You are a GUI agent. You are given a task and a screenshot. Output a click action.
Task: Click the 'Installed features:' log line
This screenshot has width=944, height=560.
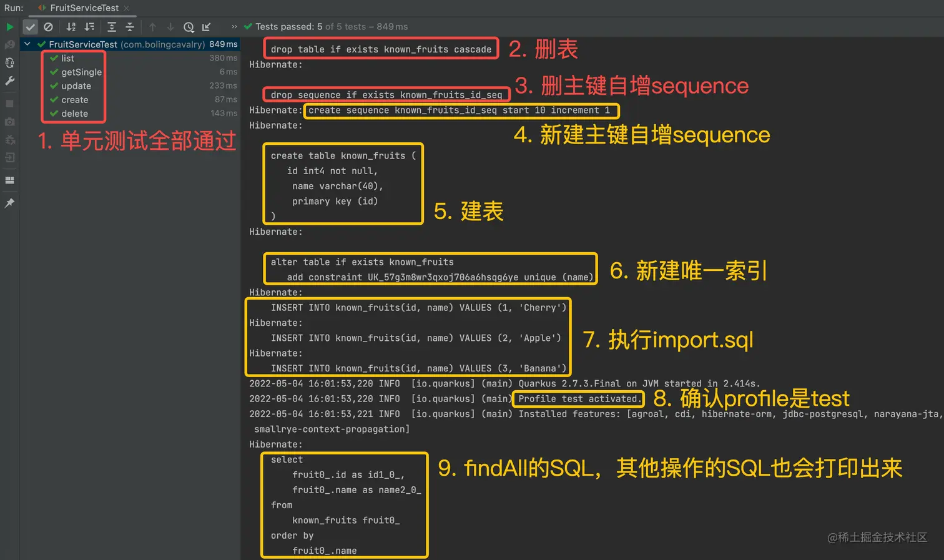tap(596, 414)
